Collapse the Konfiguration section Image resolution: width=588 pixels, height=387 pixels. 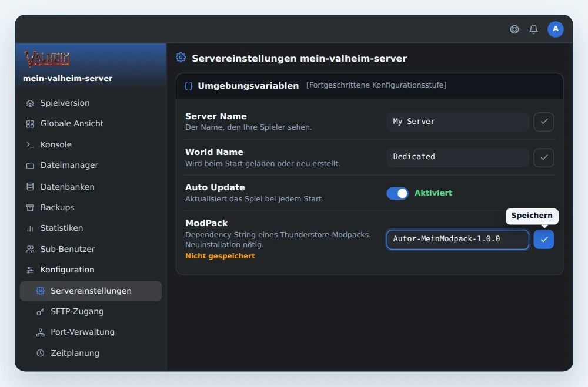91,270
